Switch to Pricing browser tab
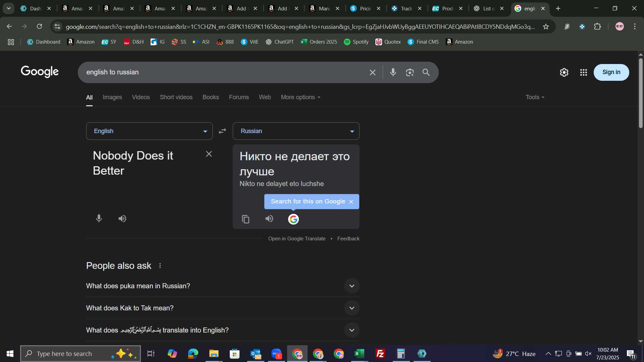 (x=366, y=8)
